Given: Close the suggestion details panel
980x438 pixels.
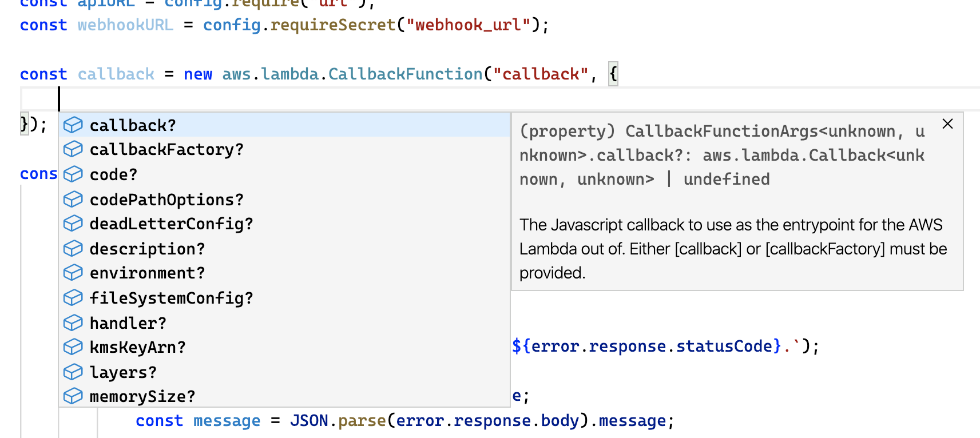Looking at the screenshot, I should click(947, 124).
